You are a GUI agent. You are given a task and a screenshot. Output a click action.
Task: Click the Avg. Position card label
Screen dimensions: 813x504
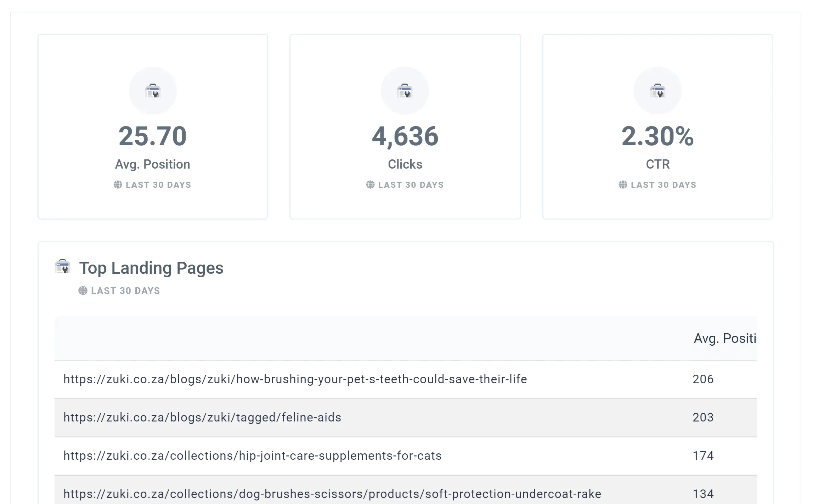[x=153, y=164]
